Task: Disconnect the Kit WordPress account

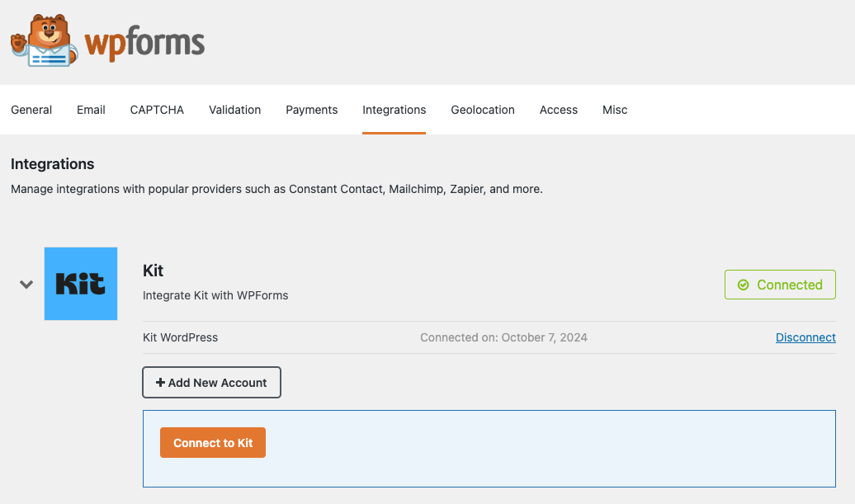Action: 805,337
